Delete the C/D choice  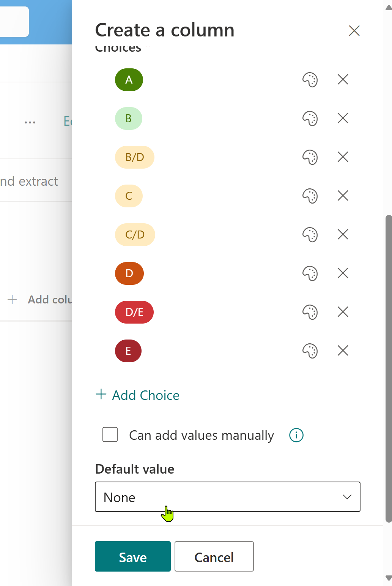[x=343, y=234]
